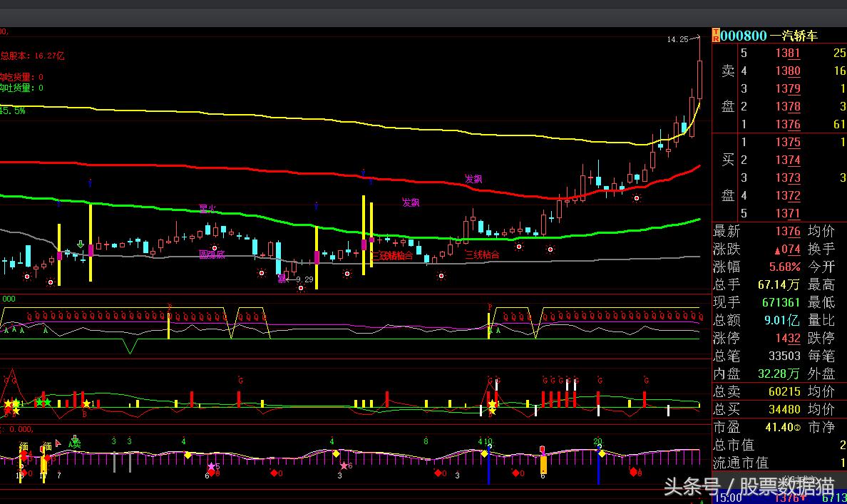This screenshot has width=847, height=504.
Task: Click the 市盈 value 41.40
Action: (x=778, y=427)
